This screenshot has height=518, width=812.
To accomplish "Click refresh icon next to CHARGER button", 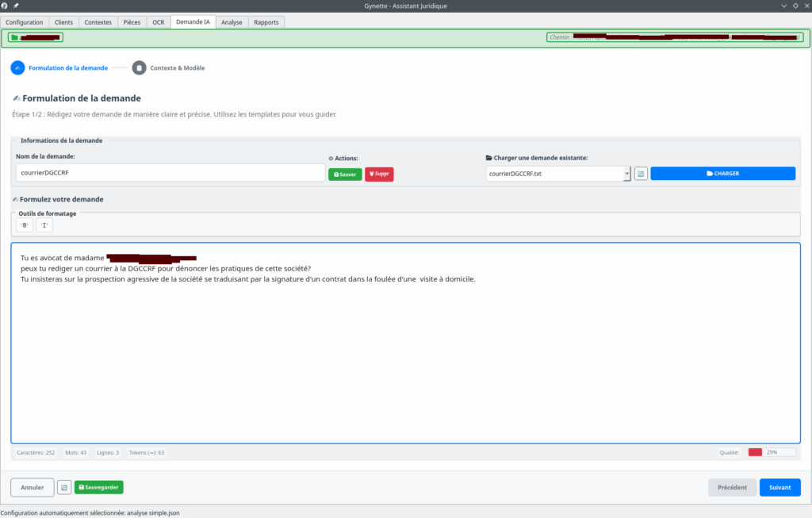I will (641, 174).
